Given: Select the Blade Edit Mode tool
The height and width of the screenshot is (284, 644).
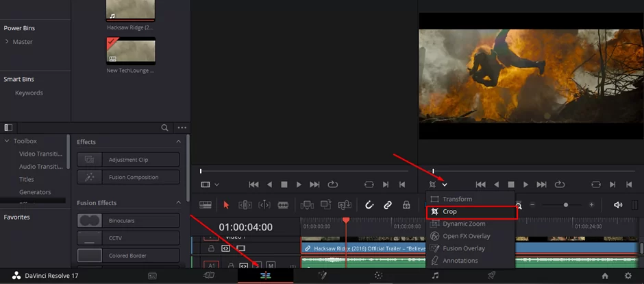Looking at the screenshot, I should point(283,204).
